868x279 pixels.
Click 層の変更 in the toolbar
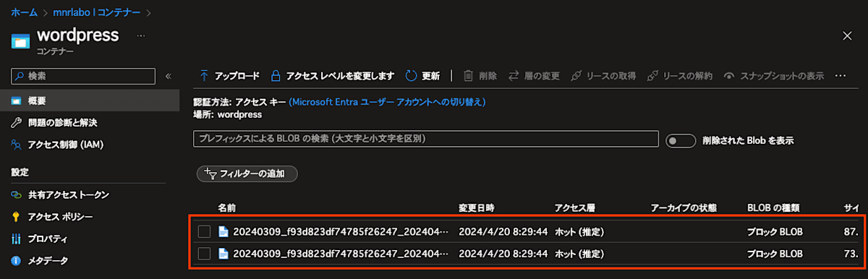click(x=534, y=76)
